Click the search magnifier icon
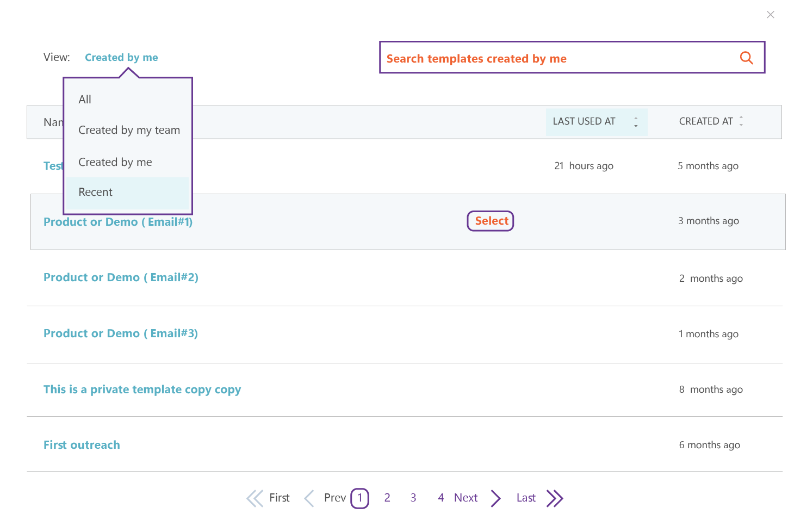 click(x=746, y=58)
